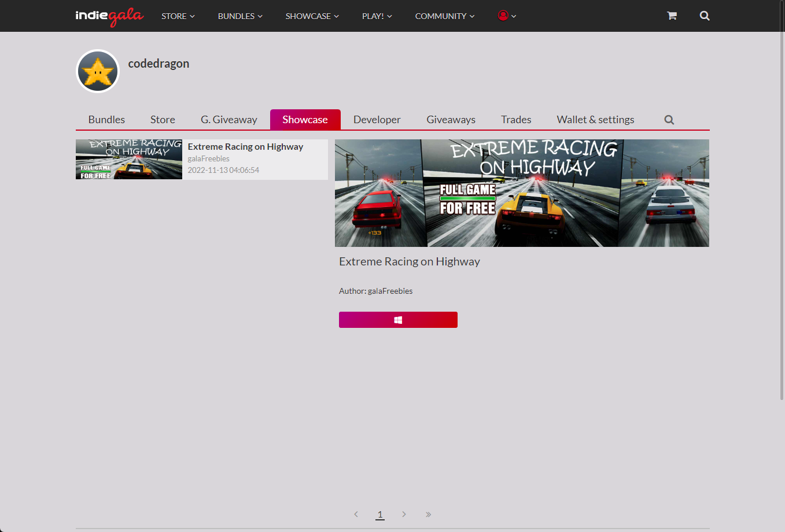Expand the STORE dropdown menu
This screenshot has width=785, height=532.
pos(178,16)
